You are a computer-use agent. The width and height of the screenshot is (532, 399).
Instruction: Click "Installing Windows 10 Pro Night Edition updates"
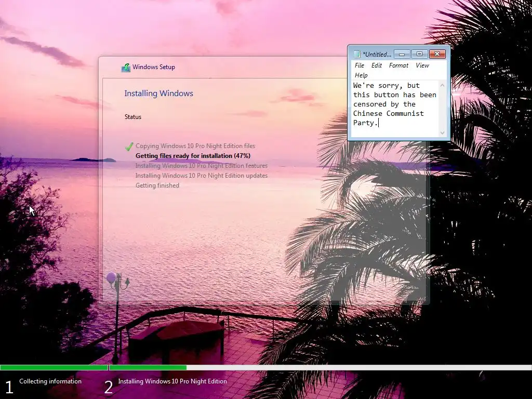pos(201,176)
